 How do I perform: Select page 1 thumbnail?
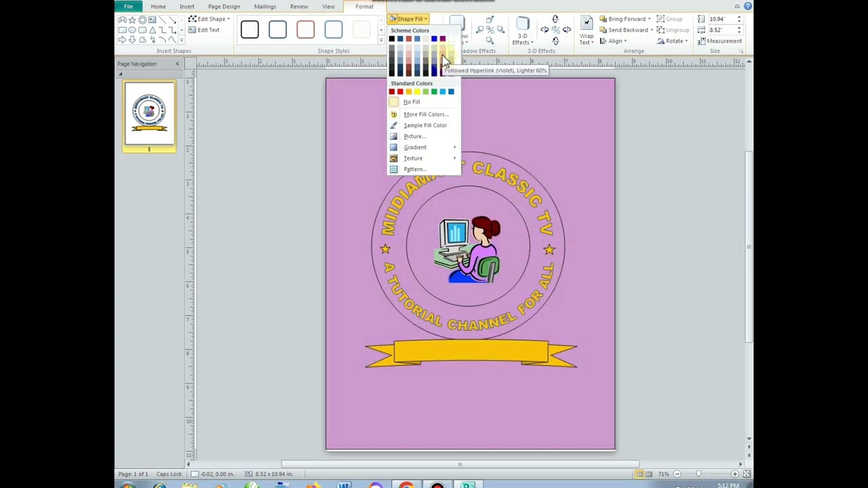pyautogui.click(x=149, y=113)
